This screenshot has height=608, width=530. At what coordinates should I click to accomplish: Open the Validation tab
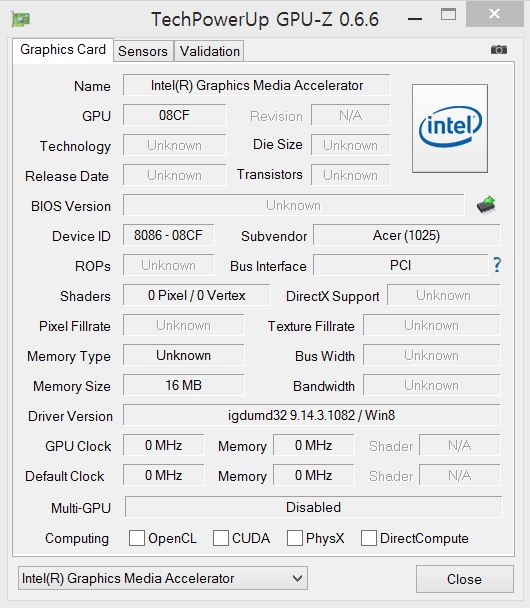[x=209, y=51]
